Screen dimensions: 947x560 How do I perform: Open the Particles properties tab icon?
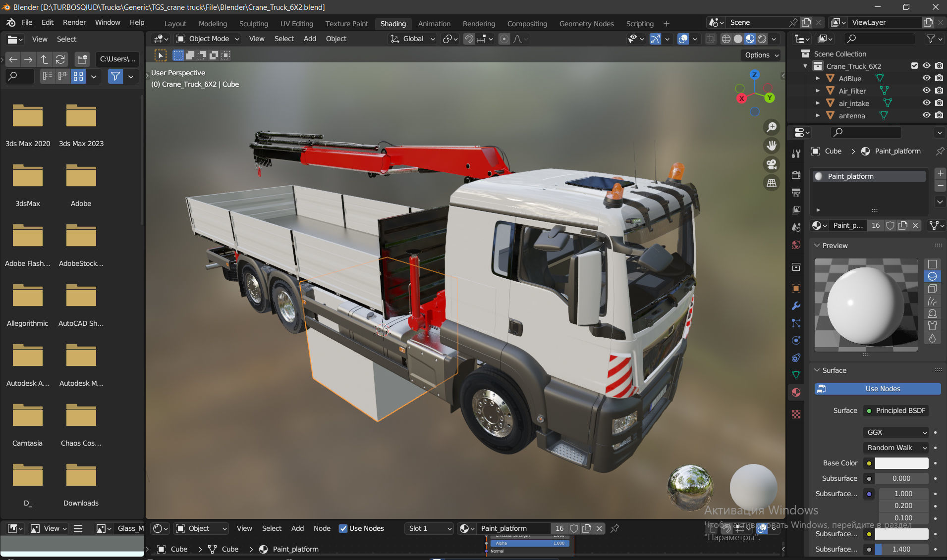point(796,323)
